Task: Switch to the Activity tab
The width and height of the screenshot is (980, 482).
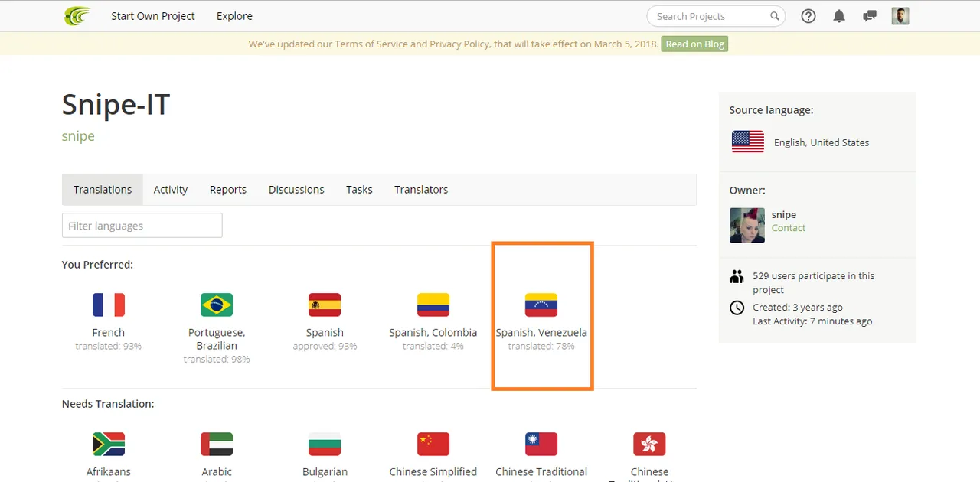Action: tap(171, 190)
